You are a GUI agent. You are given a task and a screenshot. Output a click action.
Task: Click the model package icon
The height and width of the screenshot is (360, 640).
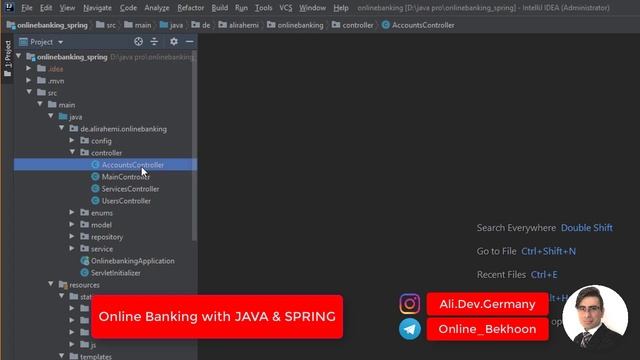click(x=84, y=224)
